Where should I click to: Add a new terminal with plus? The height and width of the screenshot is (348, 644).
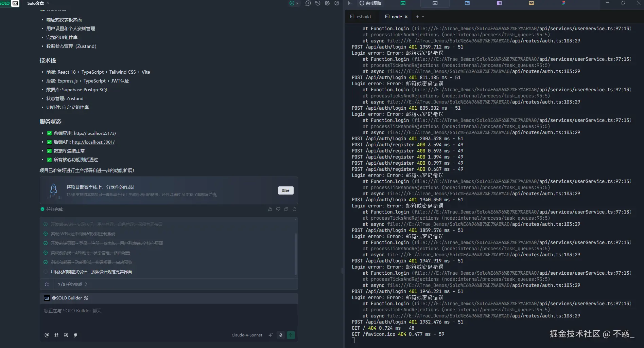418,17
